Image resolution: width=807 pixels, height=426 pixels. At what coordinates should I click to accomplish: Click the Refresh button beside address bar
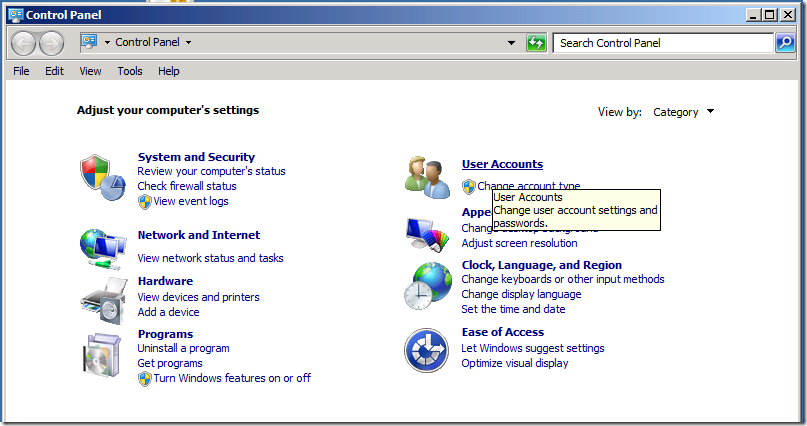tap(536, 43)
